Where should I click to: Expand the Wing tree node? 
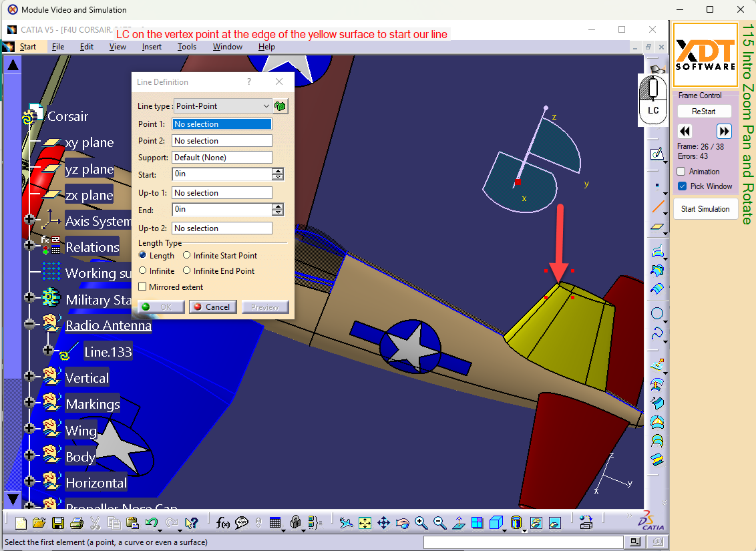29,428
